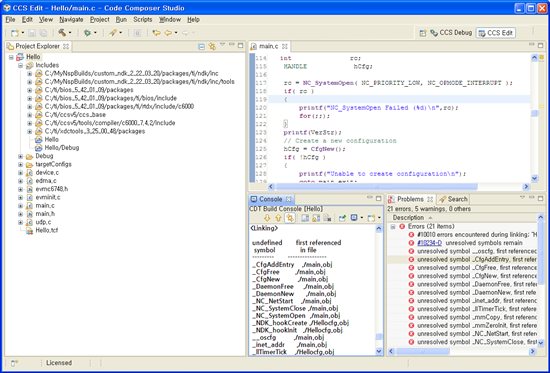Minimize the editor area
This screenshot has height=373, width=550.
coord(532,45)
